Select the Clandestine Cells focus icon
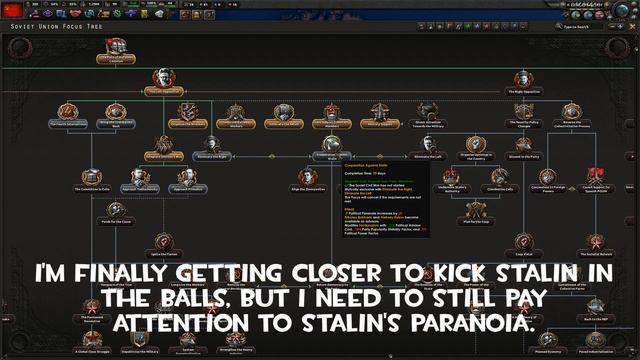640x360 pixels. [x=500, y=177]
